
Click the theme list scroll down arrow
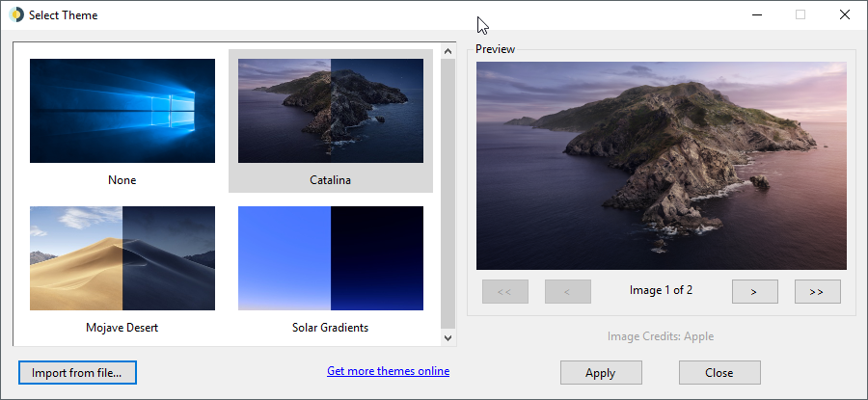point(448,337)
